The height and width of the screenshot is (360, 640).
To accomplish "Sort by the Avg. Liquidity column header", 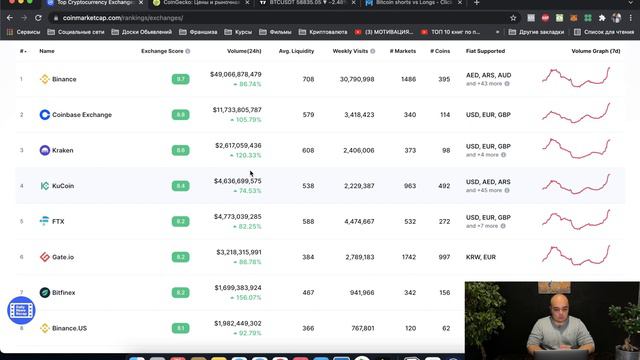I will coord(296,51).
